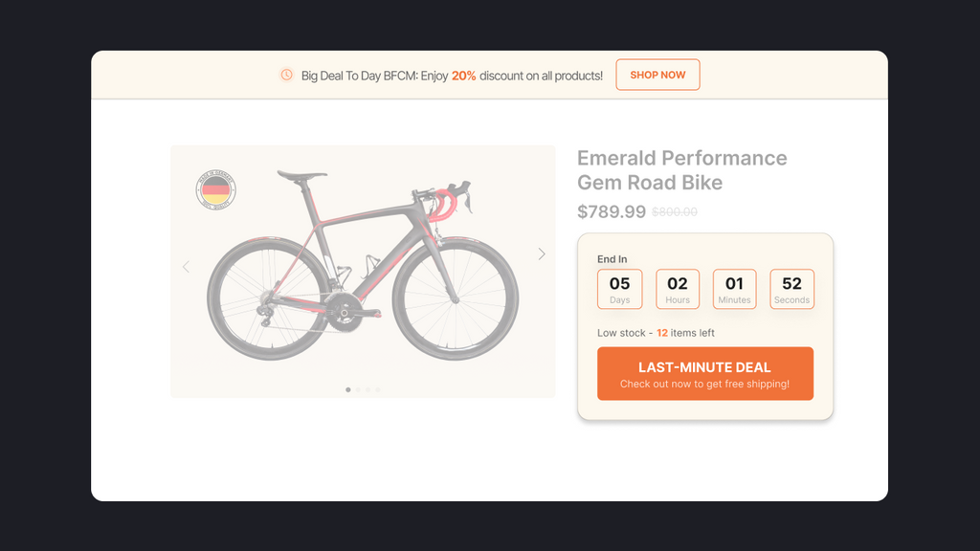Viewport: 980px width, 551px height.
Task: Click the Seconds countdown box
Action: point(791,289)
